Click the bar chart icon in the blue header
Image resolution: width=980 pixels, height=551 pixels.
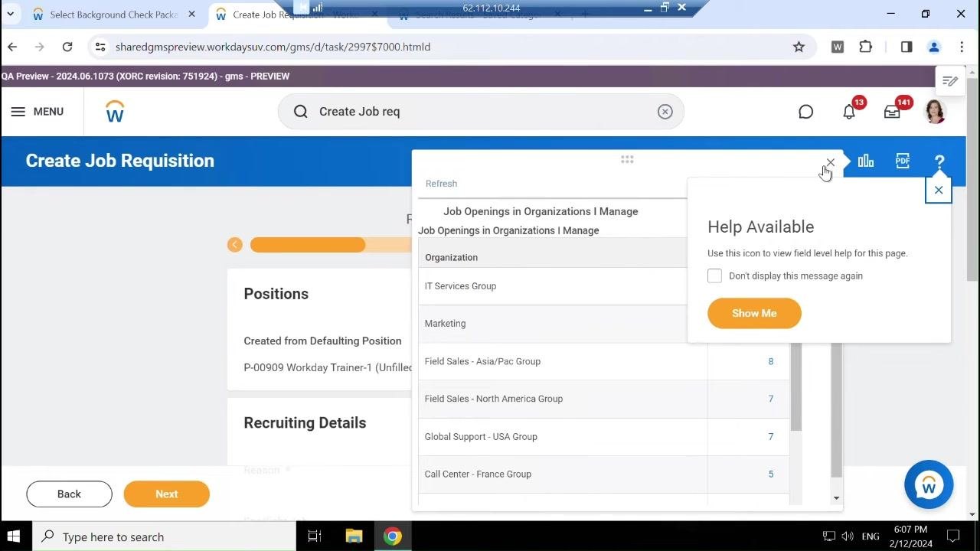tap(866, 161)
